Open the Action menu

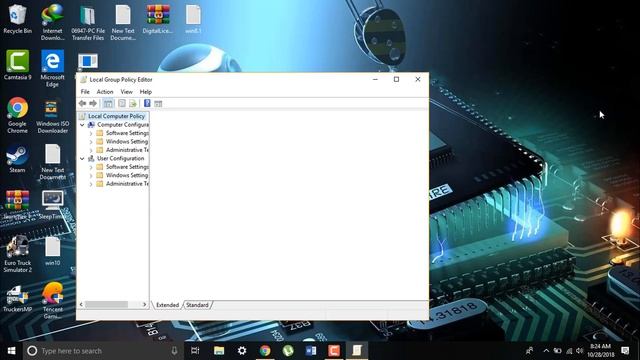tap(105, 92)
